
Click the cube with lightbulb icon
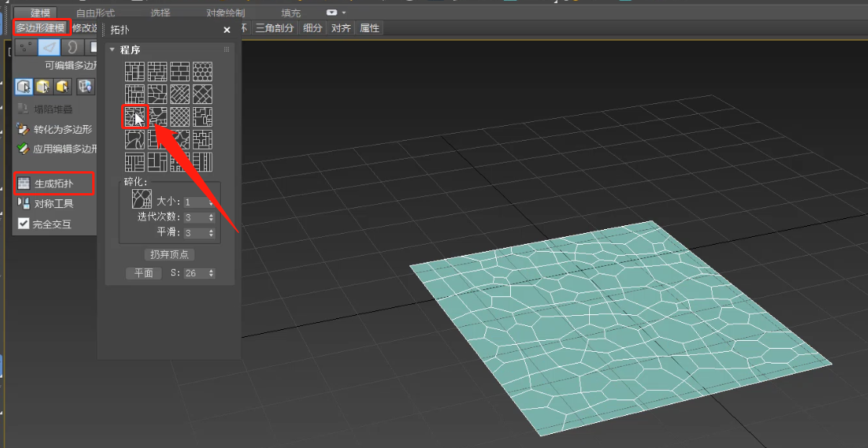84,86
